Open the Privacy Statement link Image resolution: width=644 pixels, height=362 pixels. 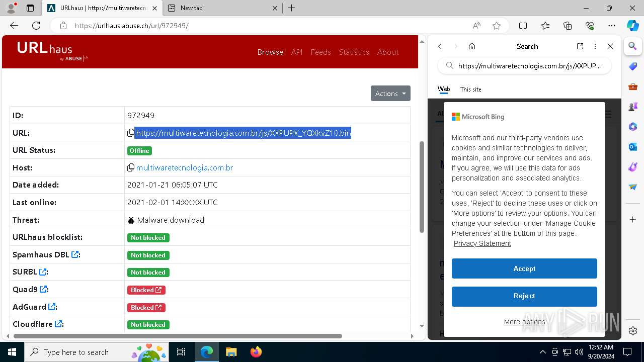pos(482,243)
